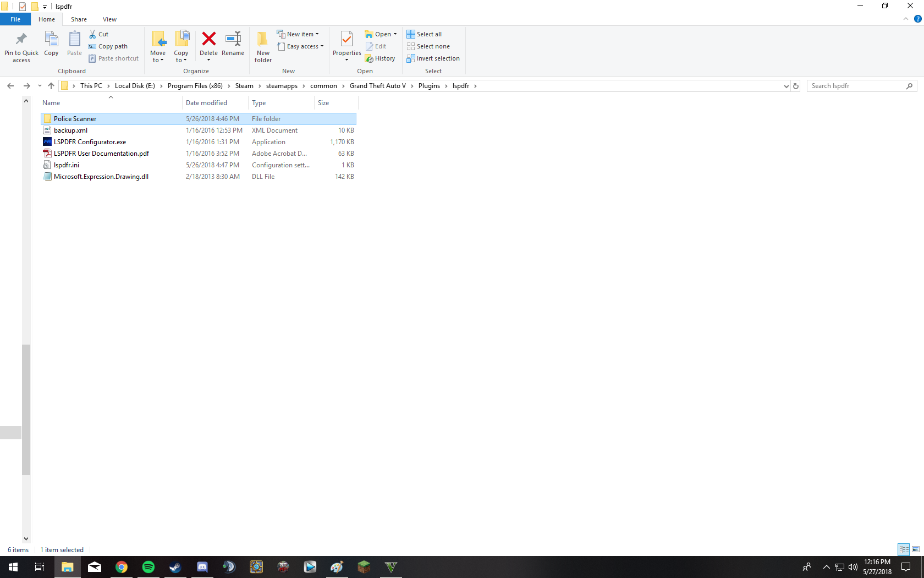The height and width of the screenshot is (578, 924).
Task: Navigate to Program Files (x86) breadcrumb
Action: tap(195, 86)
